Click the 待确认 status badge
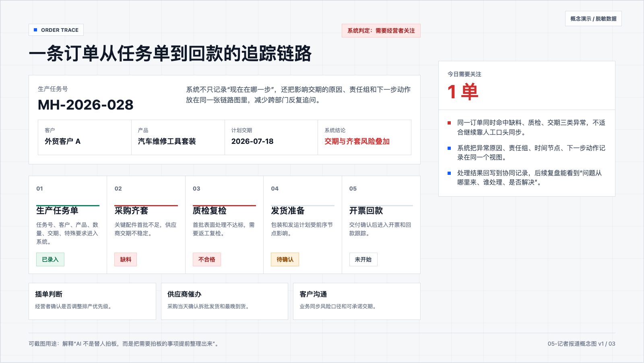The width and height of the screenshot is (644, 363). tap(285, 259)
